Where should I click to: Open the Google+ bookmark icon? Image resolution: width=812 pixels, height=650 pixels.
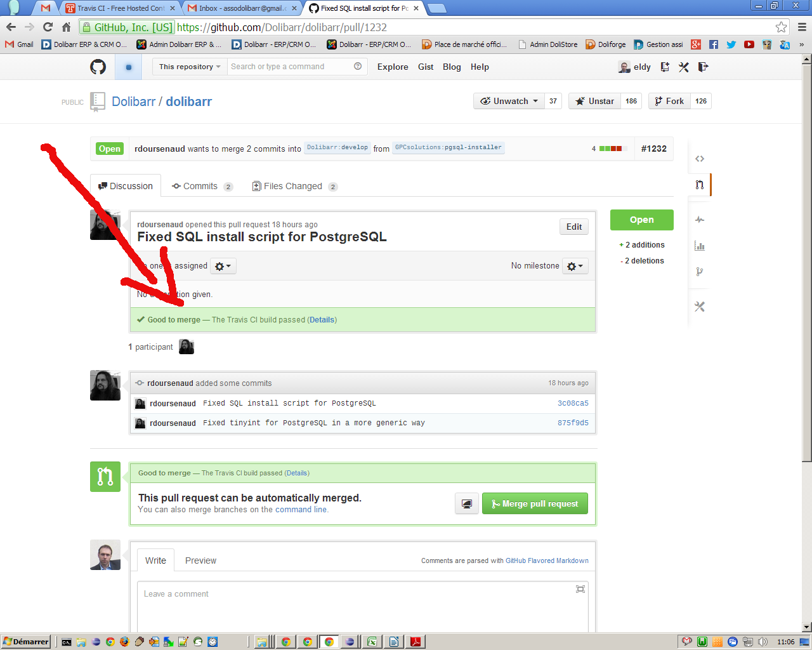pyautogui.click(x=696, y=44)
